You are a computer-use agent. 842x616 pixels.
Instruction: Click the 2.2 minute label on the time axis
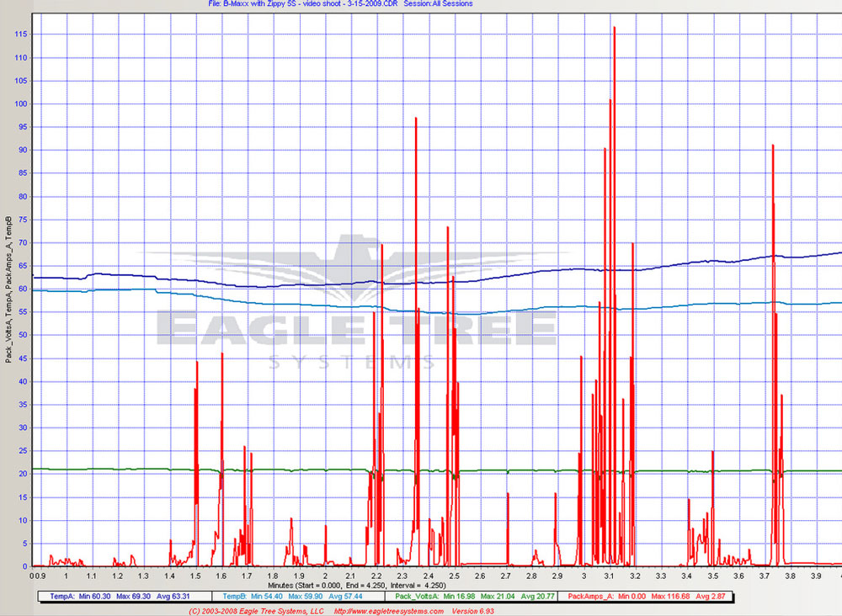click(x=376, y=576)
